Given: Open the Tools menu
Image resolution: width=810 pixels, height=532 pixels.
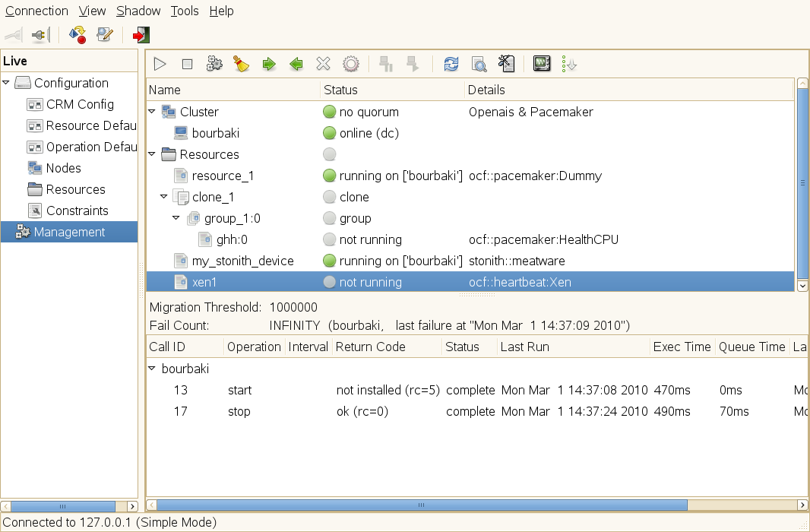Looking at the screenshot, I should (x=185, y=11).
